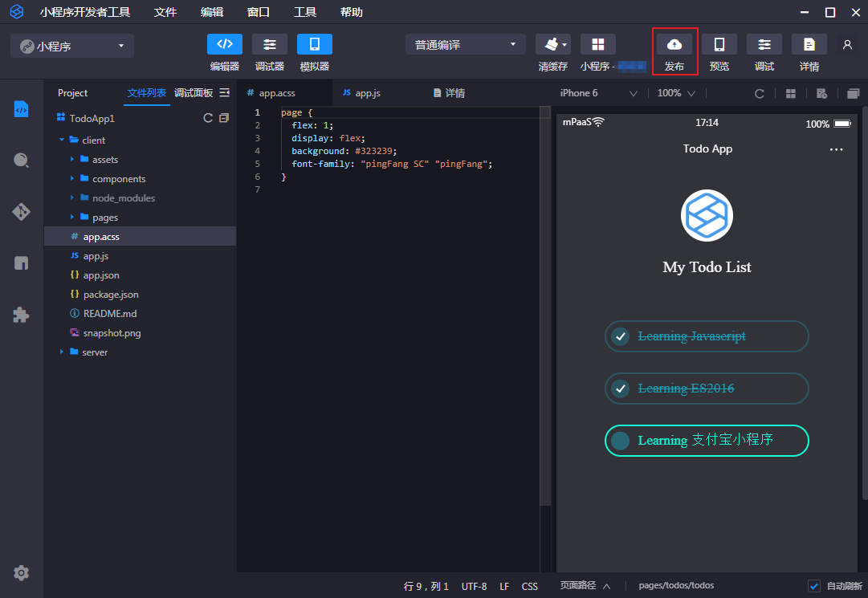Viewport: 868px width, 598px height.
Task: Open the 编辑 menu
Action: click(211, 12)
